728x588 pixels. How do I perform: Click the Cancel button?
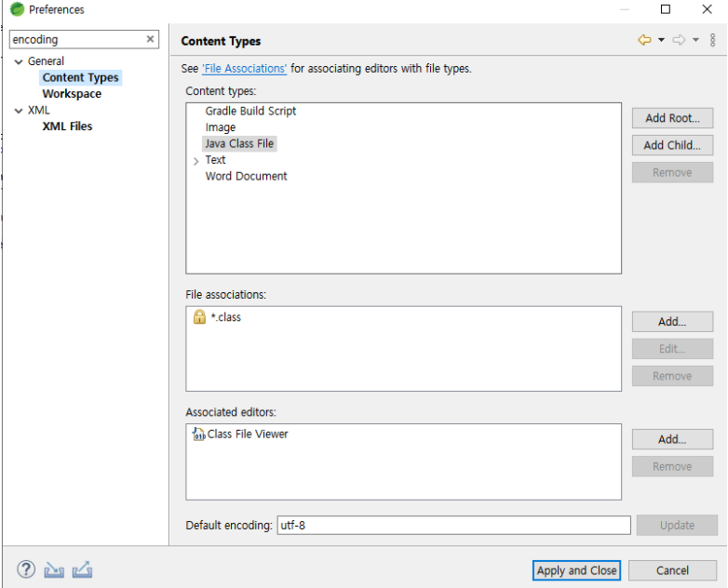pos(672,570)
